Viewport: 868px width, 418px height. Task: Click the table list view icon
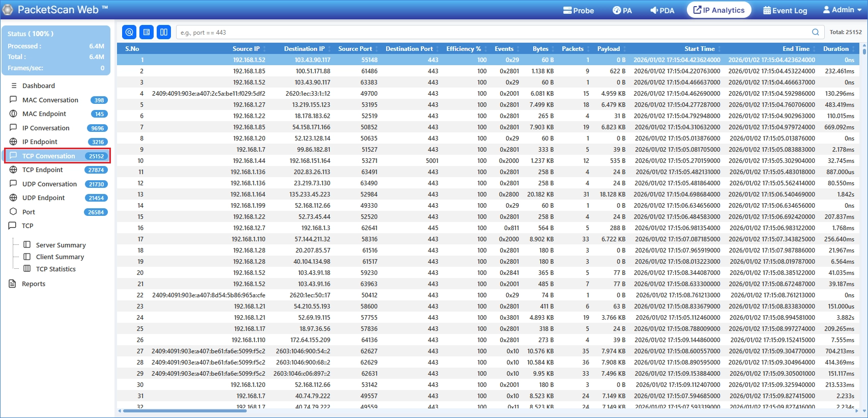click(x=147, y=32)
